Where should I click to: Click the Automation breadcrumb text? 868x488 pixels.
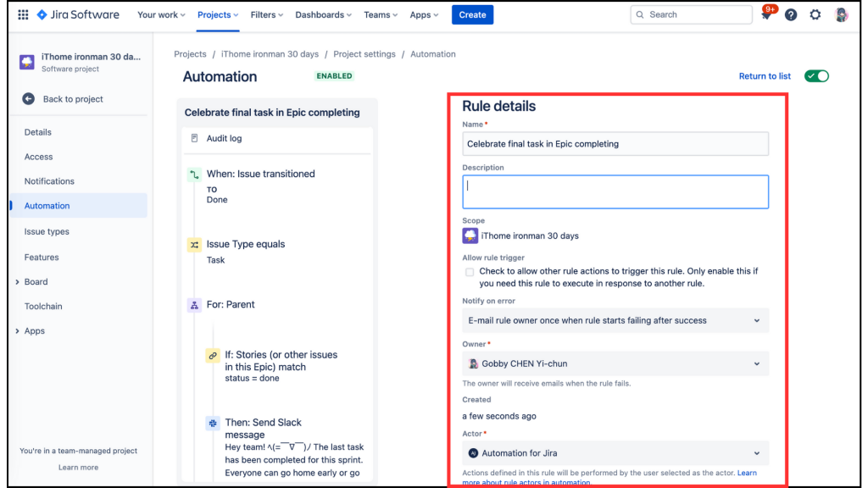(433, 54)
